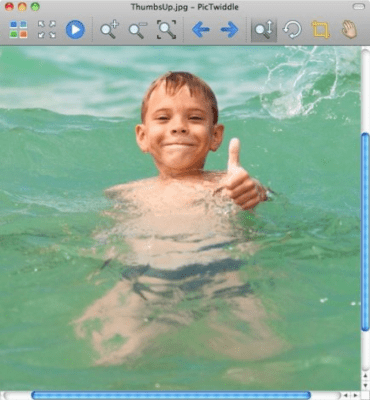Enter full screen with the arrows icon

tap(47, 29)
